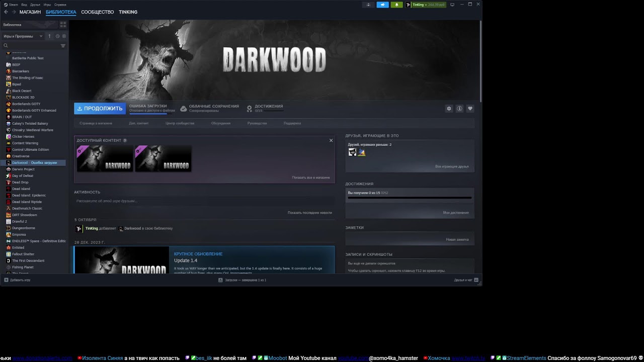Image resolution: width=644 pixels, height=362 pixels.
Task: Go back with the left arrow navigation icon
Action: tap(6, 12)
